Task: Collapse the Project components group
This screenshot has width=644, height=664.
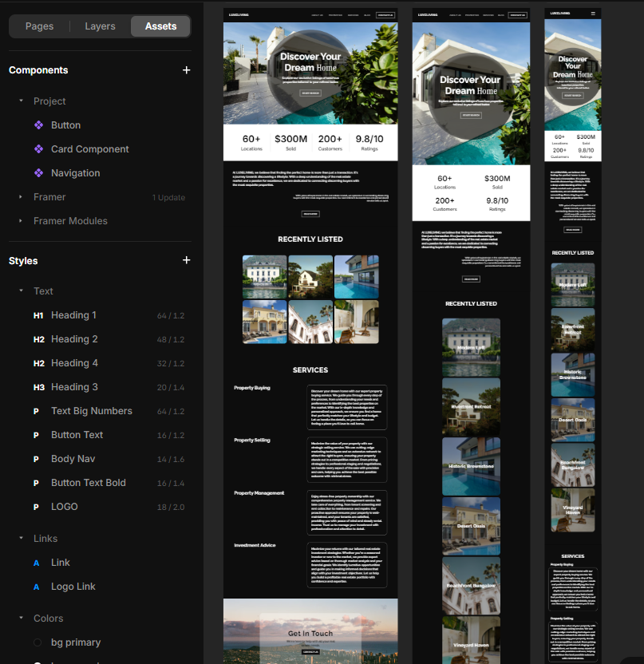Action: coord(21,101)
